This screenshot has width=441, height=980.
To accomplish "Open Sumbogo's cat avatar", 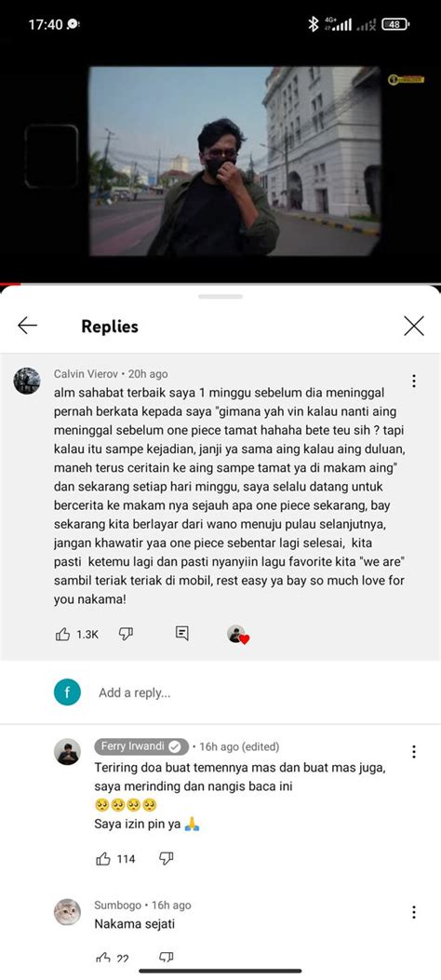I will point(68,912).
